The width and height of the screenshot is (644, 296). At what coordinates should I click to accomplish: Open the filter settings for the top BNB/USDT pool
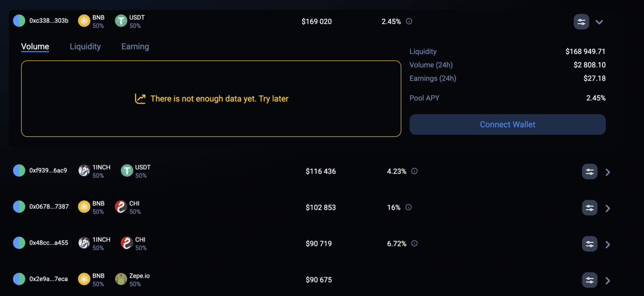coord(581,21)
